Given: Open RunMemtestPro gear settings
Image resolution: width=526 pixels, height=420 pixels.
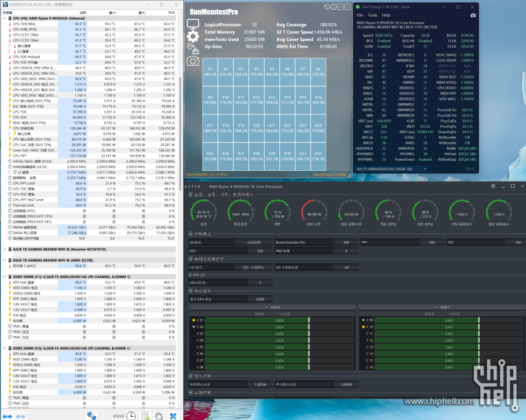Looking at the screenshot, I should [193, 36].
